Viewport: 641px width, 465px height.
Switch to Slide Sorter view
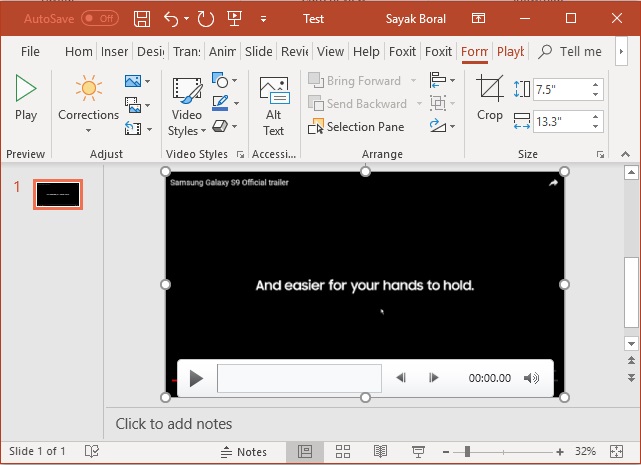pos(343,452)
